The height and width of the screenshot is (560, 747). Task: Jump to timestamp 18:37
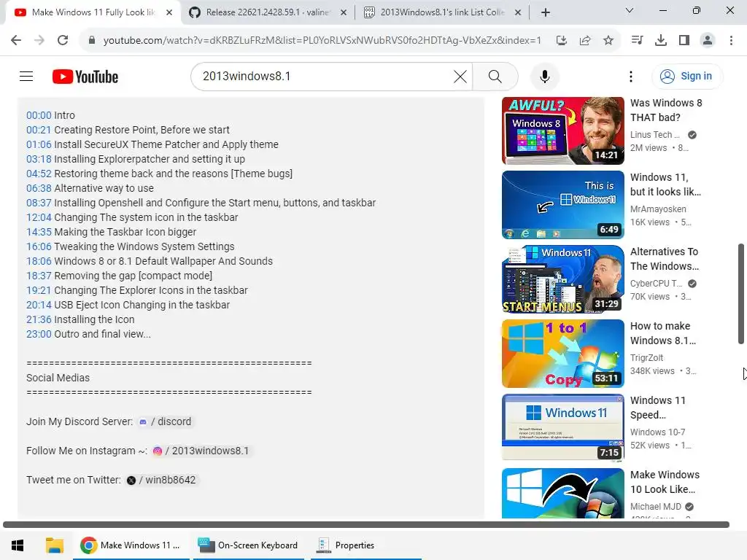[x=39, y=276]
